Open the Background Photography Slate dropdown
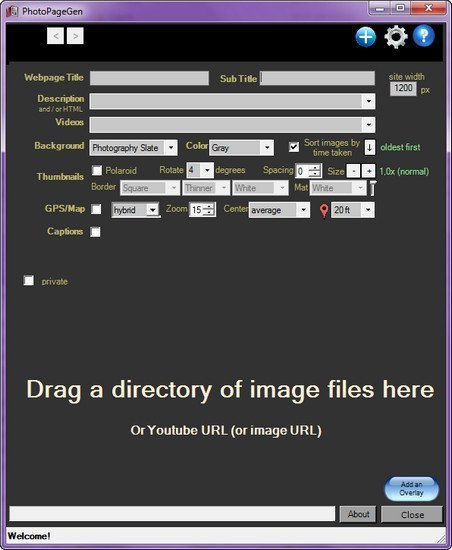452x550 pixels. pos(134,148)
